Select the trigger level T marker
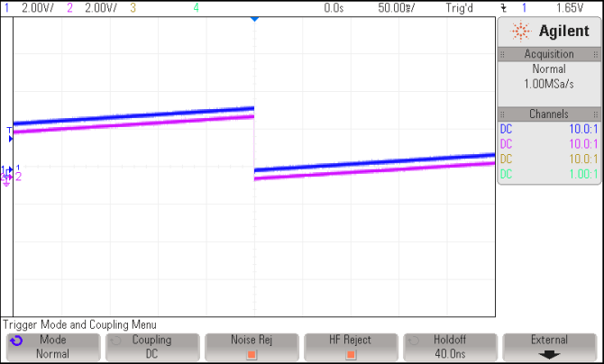The width and height of the screenshot is (604, 364). [9, 132]
